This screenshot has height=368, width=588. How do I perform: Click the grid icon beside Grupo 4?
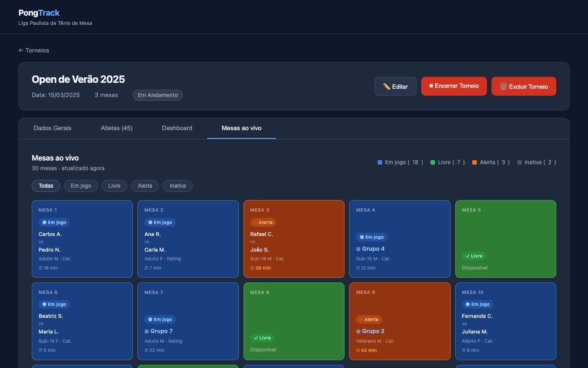[358, 249]
